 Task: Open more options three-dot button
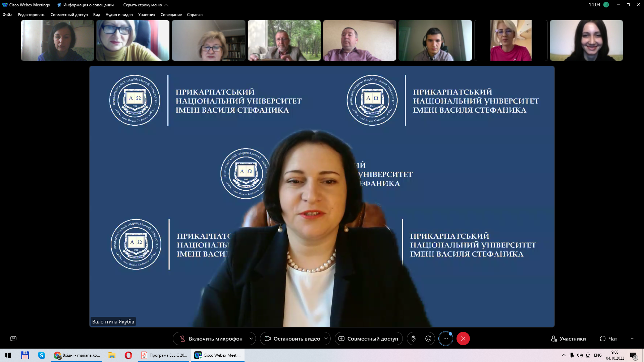point(446,339)
